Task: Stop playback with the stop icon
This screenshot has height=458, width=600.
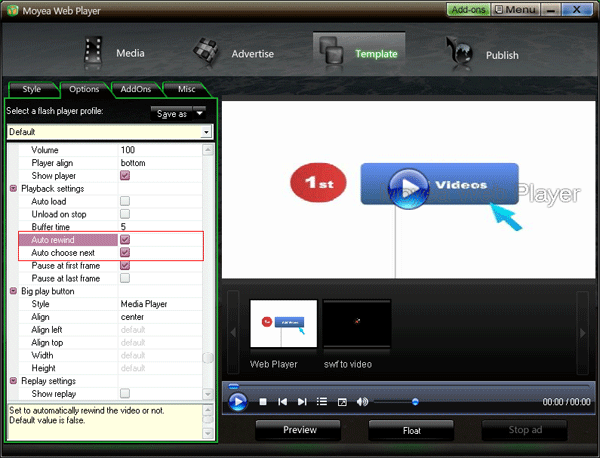Action: [263, 402]
